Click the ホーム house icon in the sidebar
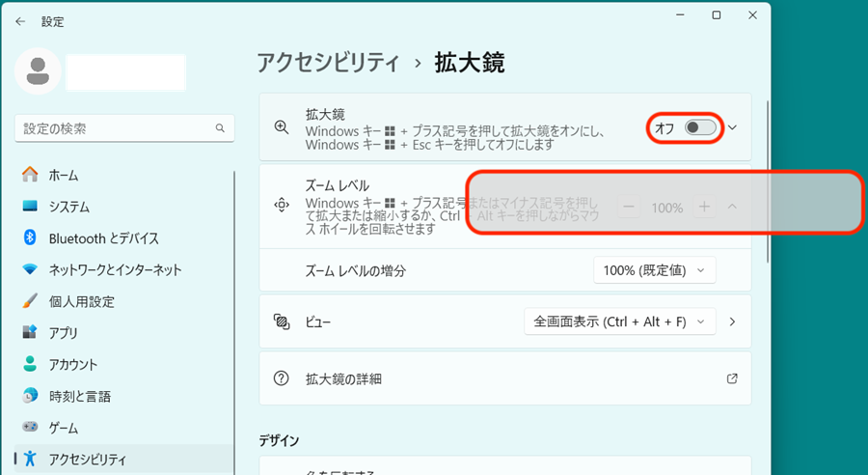Image resolution: width=868 pixels, height=475 pixels. point(30,175)
